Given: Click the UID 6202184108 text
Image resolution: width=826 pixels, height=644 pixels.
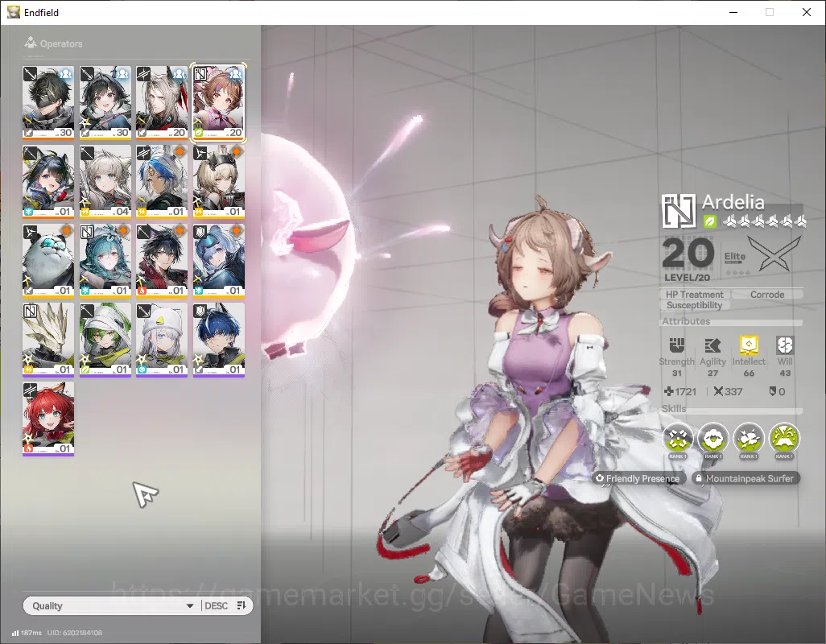Looking at the screenshot, I should (x=74, y=633).
